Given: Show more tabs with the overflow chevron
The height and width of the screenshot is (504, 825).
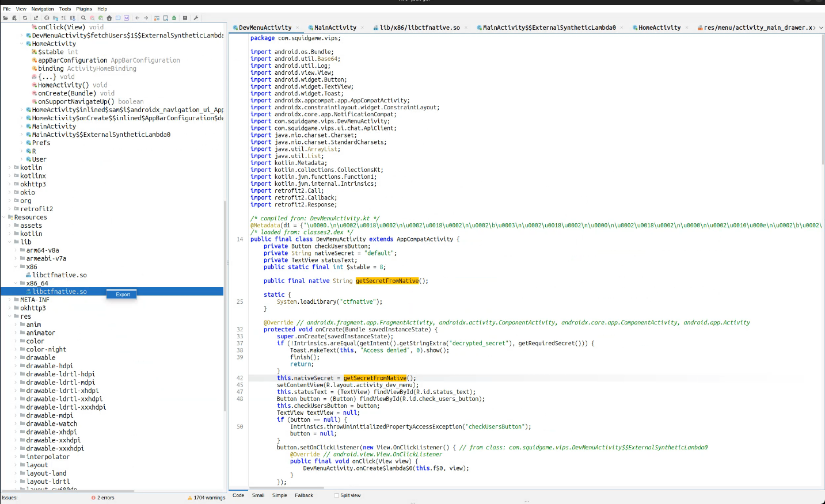Looking at the screenshot, I should point(820,28).
